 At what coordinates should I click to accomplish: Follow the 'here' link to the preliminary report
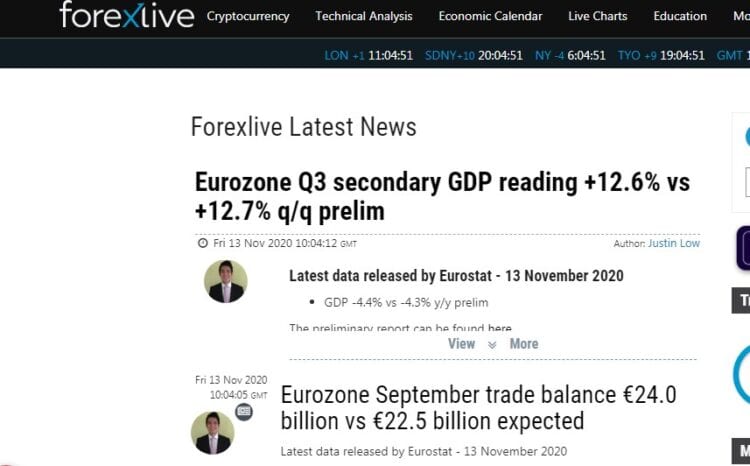(x=499, y=328)
